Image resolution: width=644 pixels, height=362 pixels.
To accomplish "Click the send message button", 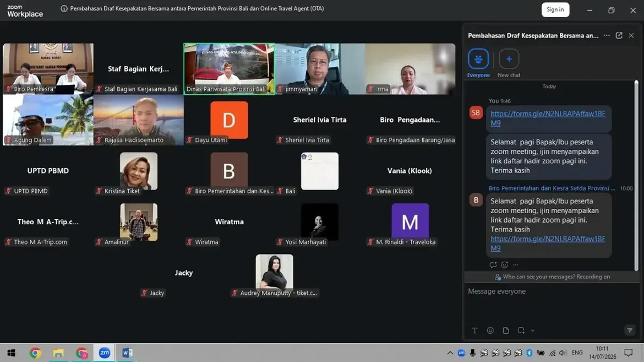I will 629,330.
